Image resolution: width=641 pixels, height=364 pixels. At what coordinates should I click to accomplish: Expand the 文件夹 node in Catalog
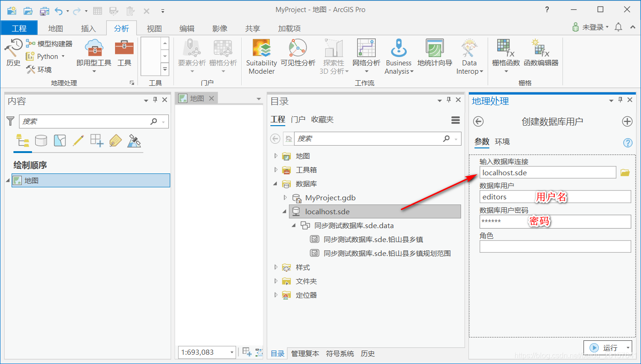coord(276,281)
